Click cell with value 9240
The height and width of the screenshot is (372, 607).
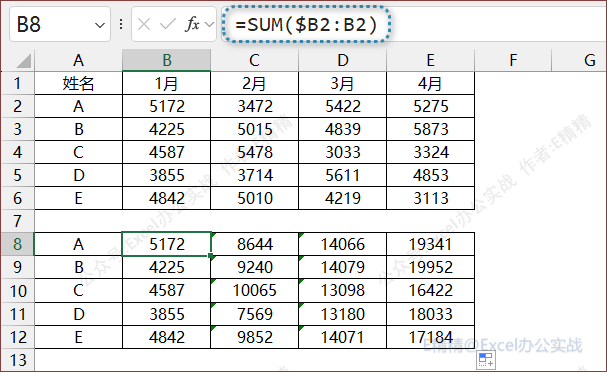254,267
